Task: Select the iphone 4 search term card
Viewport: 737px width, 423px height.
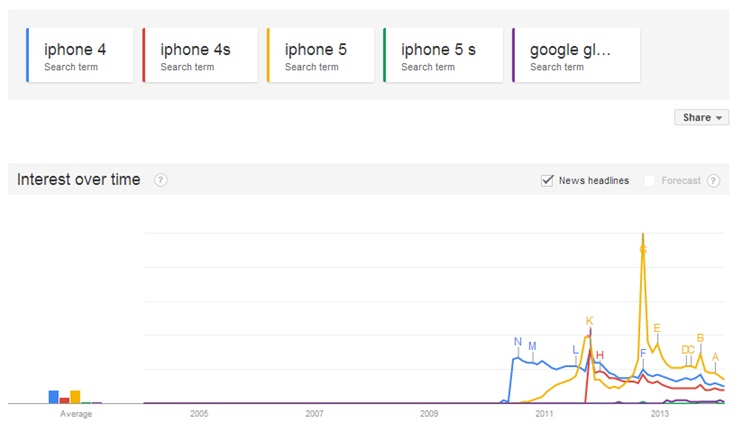Action: pos(80,55)
